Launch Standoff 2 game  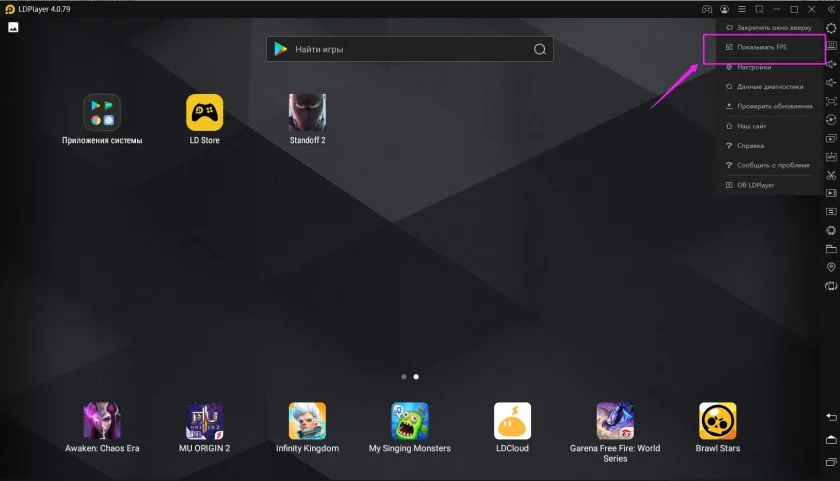pos(308,119)
